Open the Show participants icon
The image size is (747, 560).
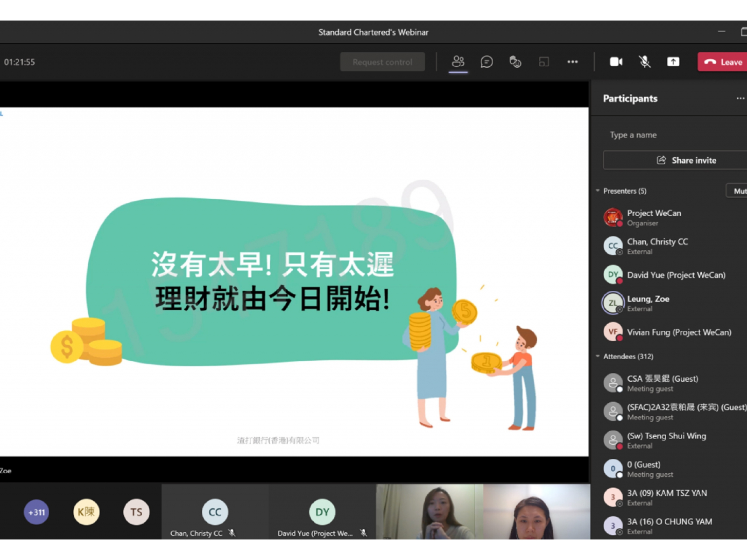(458, 62)
